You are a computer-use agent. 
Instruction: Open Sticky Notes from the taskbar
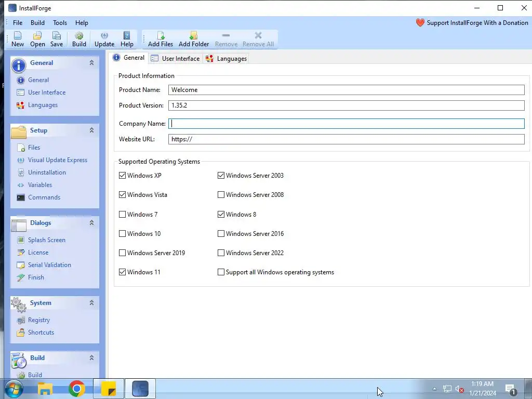tap(109, 389)
